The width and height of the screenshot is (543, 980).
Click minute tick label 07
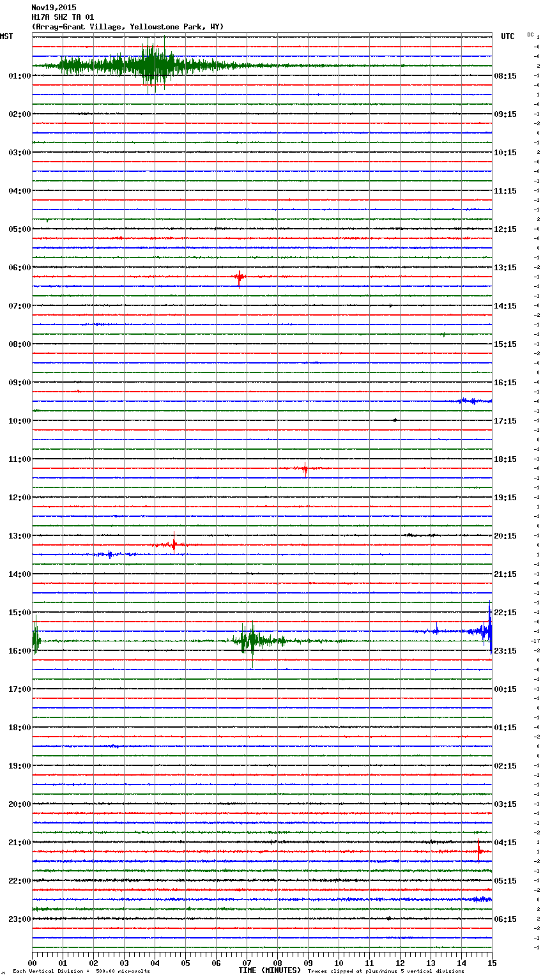pyautogui.click(x=247, y=963)
